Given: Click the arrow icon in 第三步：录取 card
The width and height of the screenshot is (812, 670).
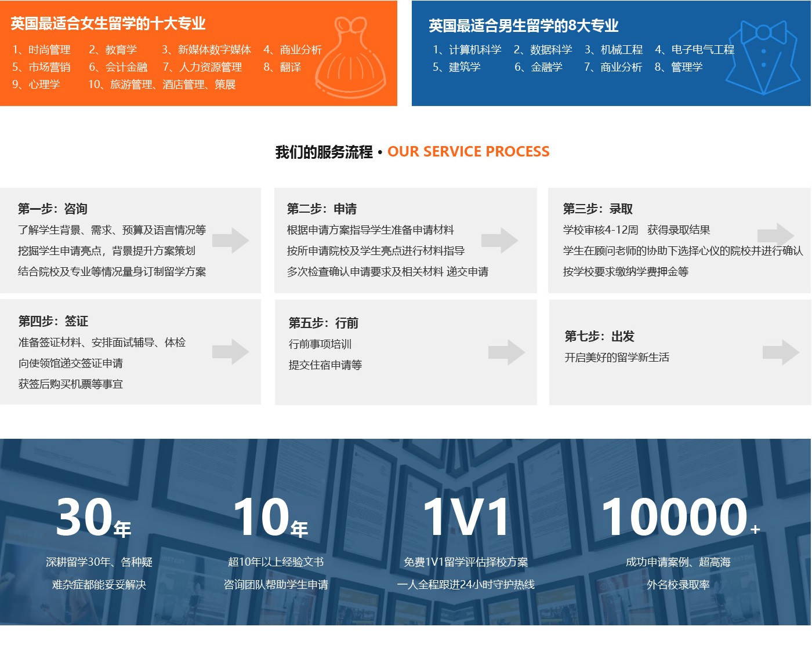Looking at the screenshot, I should [x=775, y=235].
